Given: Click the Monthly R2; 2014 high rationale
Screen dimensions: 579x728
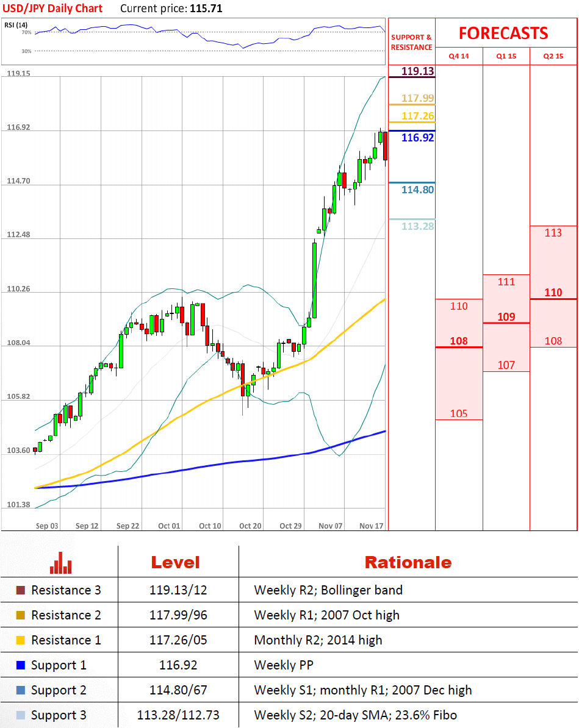Looking at the screenshot, I should click(318, 640).
